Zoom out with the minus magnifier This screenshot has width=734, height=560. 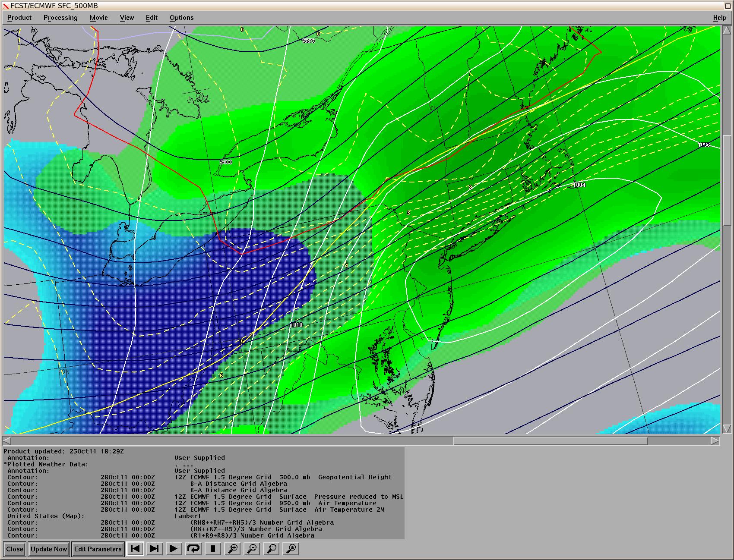(x=252, y=549)
